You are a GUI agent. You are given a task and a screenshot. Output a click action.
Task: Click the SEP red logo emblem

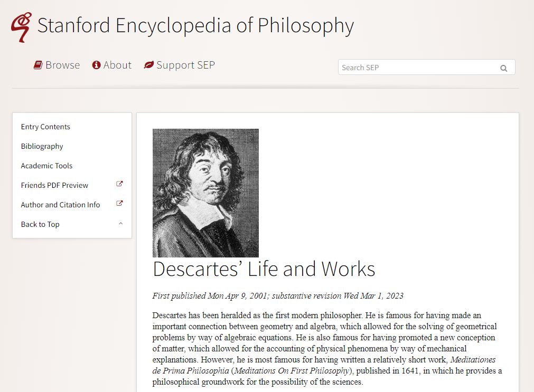tap(21, 27)
